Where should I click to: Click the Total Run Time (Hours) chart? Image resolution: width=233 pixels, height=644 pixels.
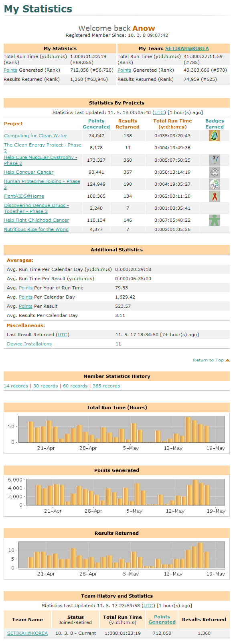(x=117, y=433)
